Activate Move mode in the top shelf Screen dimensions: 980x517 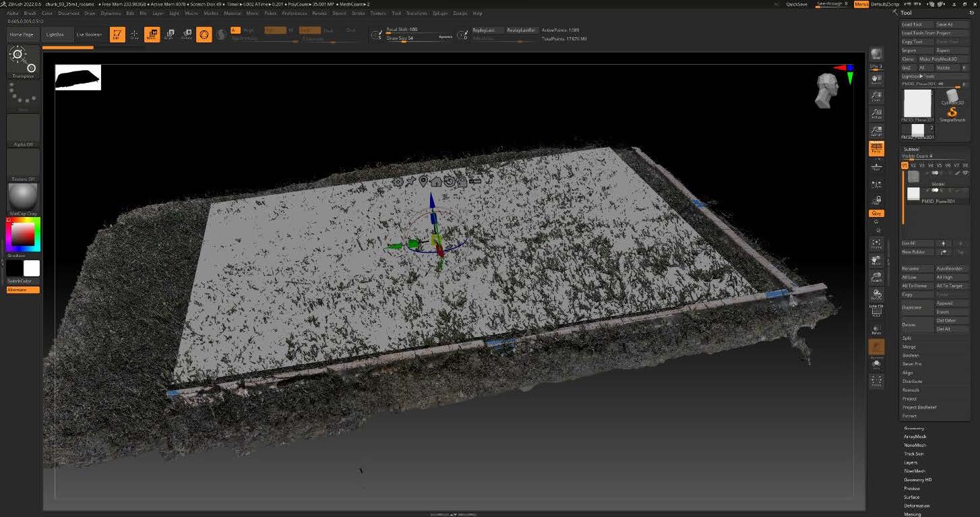[x=152, y=34]
